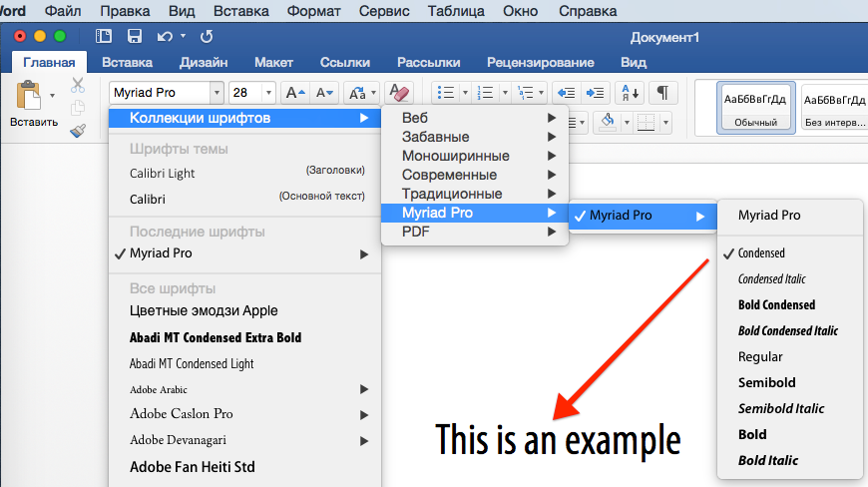Click the Redo circular arrow icon
Image resolution: width=868 pixels, height=487 pixels.
(207, 37)
